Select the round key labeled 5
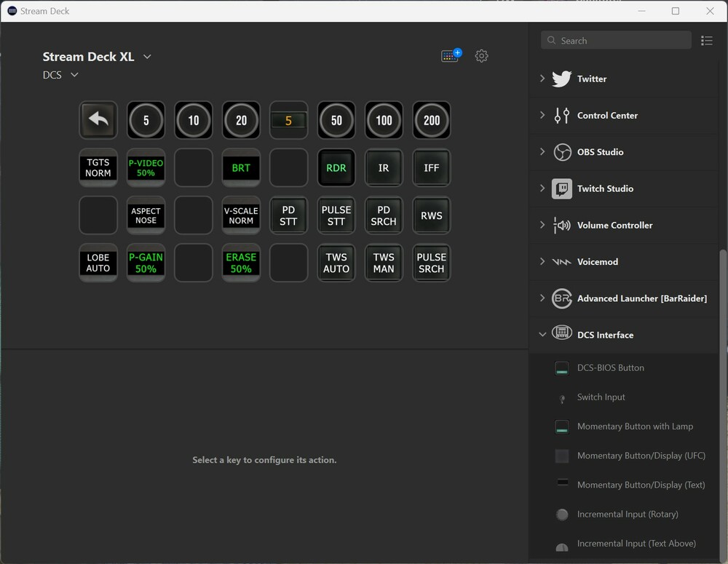728x564 pixels. 146,120
